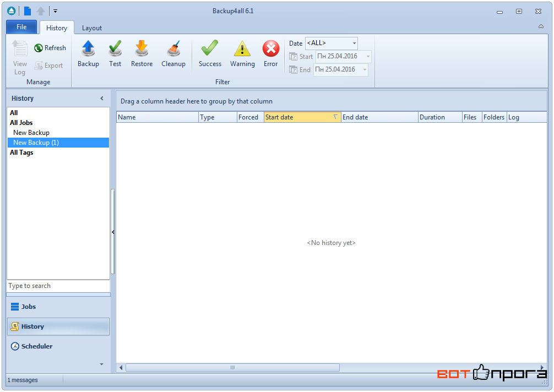Screen dimensions: 554x392
Task: Sort by the Log column
Action: [x=527, y=117]
